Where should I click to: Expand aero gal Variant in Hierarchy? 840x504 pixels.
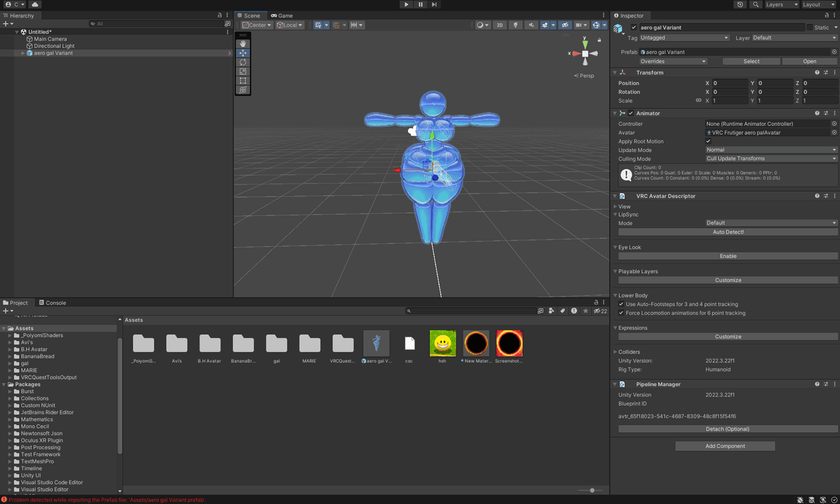click(x=23, y=53)
